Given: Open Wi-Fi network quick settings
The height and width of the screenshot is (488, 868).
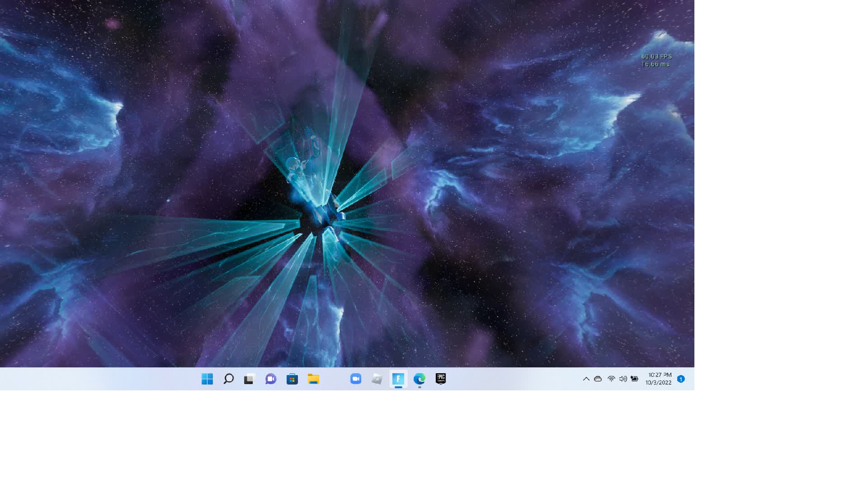Looking at the screenshot, I should (611, 379).
